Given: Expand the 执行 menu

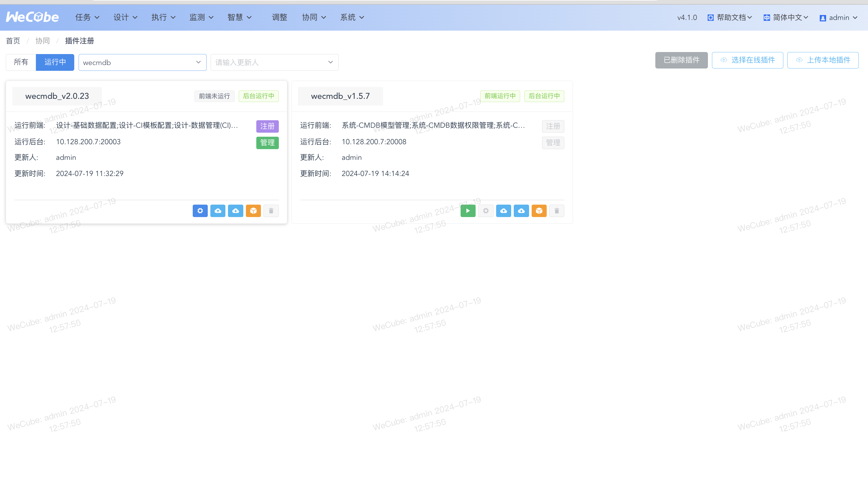Looking at the screenshot, I should (x=163, y=17).
